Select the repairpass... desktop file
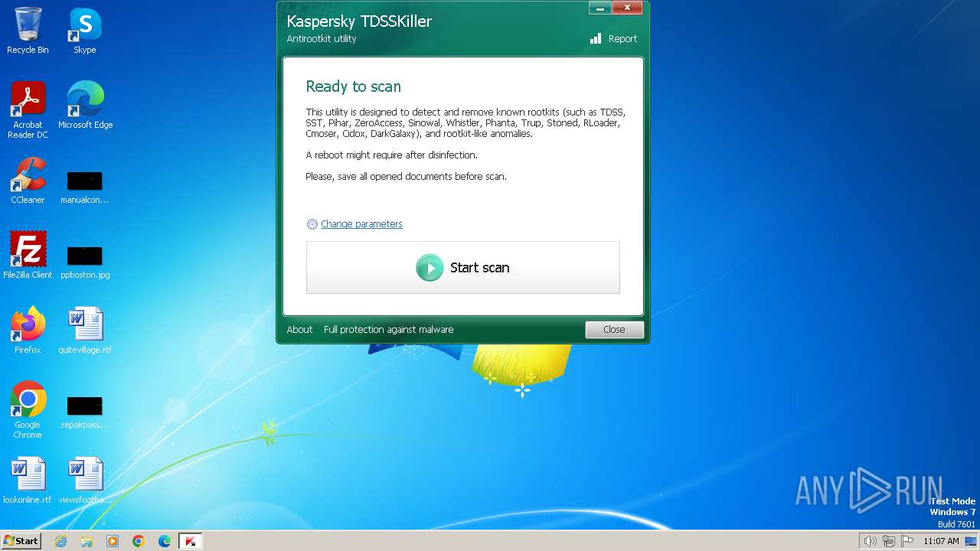Screen dimensions: 980x551 85,412
